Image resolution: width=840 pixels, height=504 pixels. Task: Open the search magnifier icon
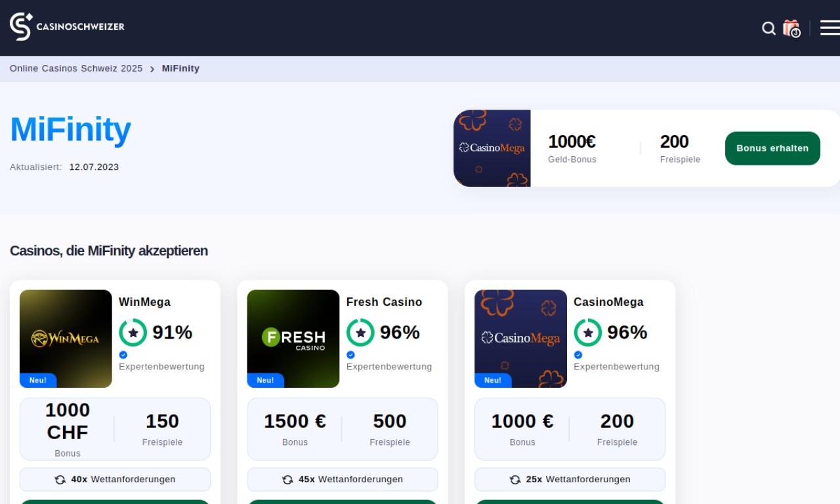768,28
